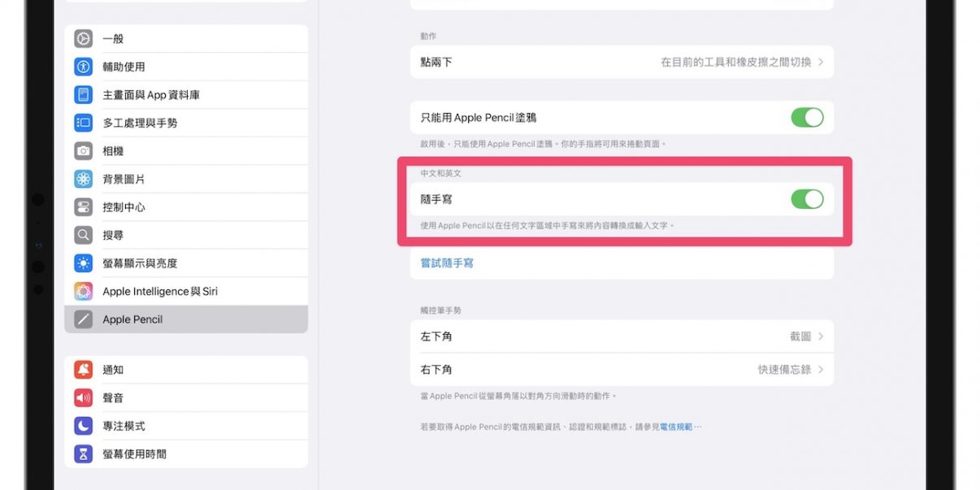Open the 專注模式 moon icon

[x=84, y=426]
